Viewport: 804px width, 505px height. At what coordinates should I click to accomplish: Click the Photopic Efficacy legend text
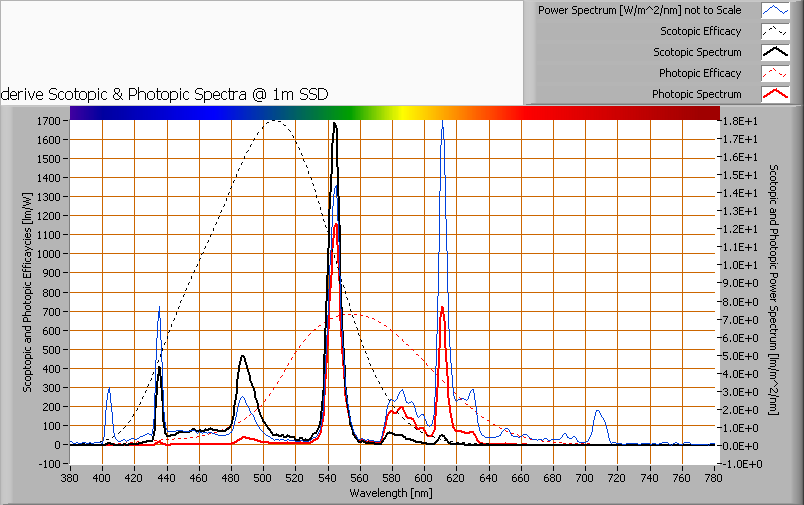(x=699, y=73)
